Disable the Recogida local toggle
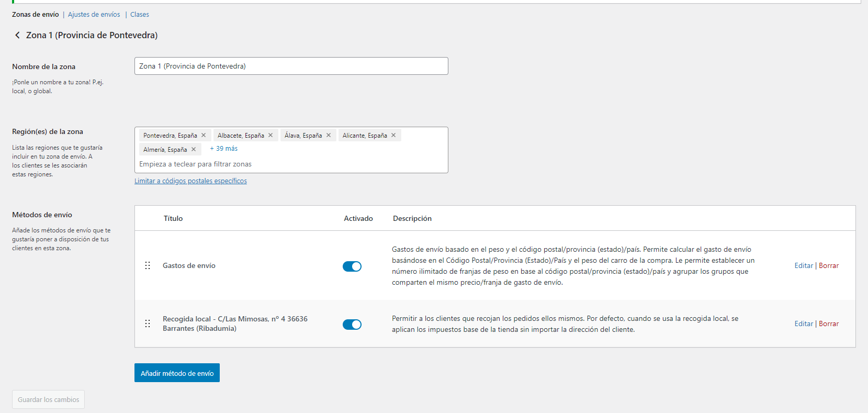 352,325
